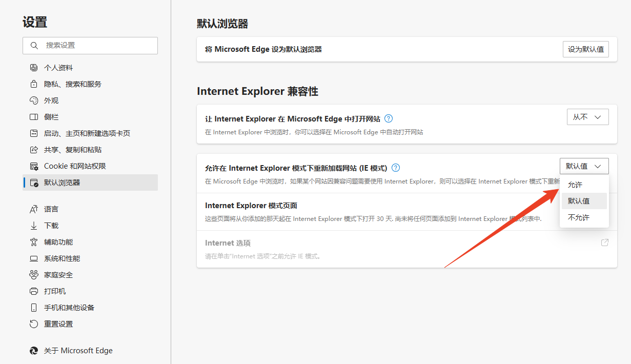Image resolution: width=631 pixels, height=364 pixels.
Task: Click the Internet Explorer 兼容性 heading
Action: pyautogui.click(x=257, y=91)
